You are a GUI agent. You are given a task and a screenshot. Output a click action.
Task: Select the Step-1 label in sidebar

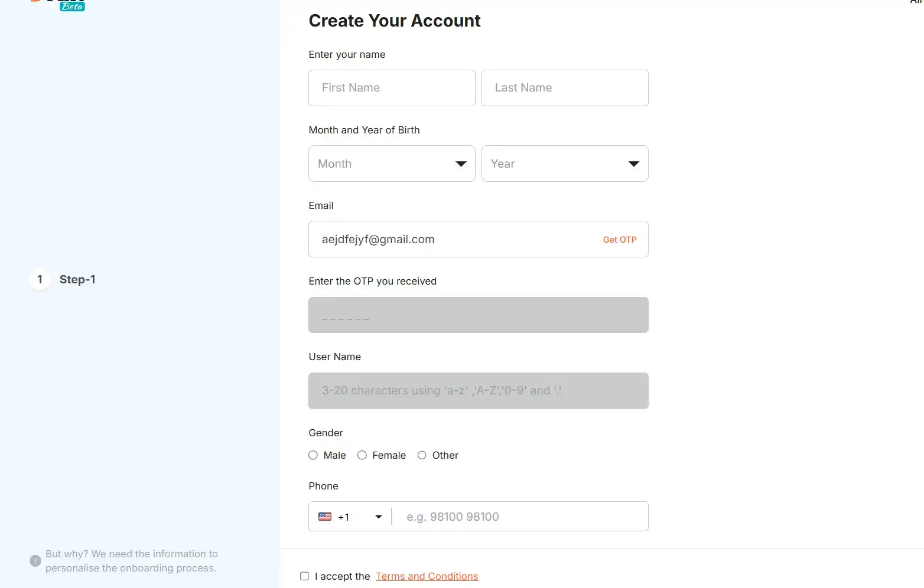tap(77, 279)
